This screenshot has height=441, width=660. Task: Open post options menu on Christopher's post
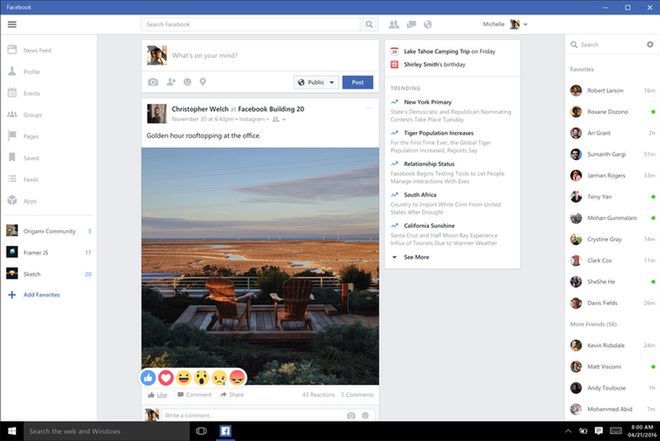369,108
